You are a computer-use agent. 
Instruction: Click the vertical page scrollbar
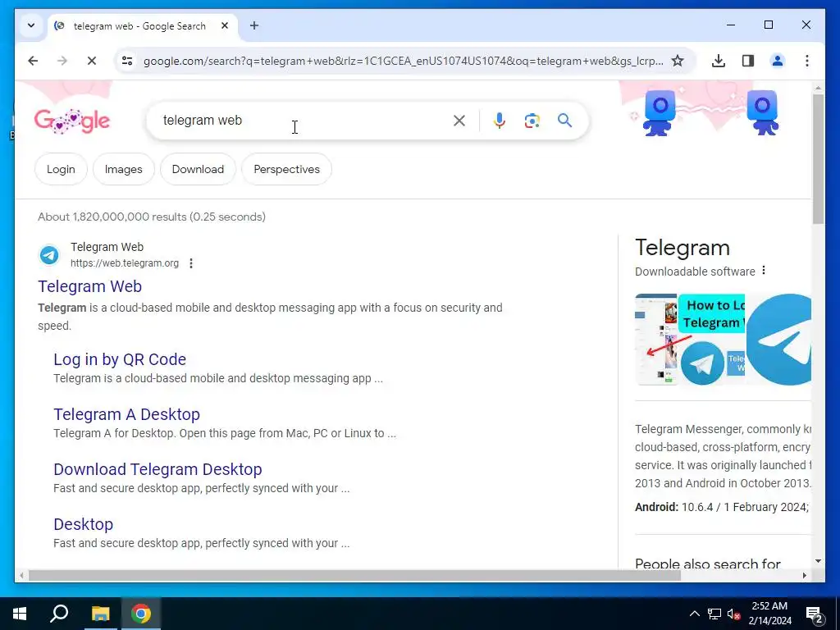tap(818, 158)
